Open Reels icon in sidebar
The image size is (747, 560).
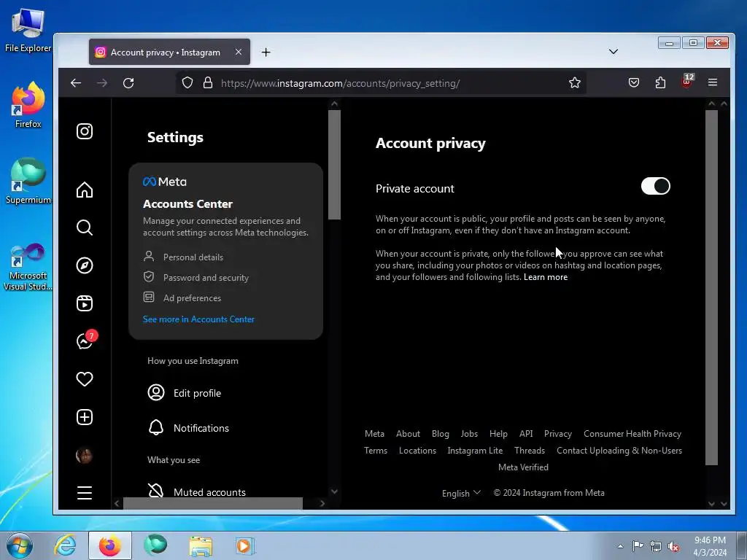pyautogui.click(x=85, y=303)
